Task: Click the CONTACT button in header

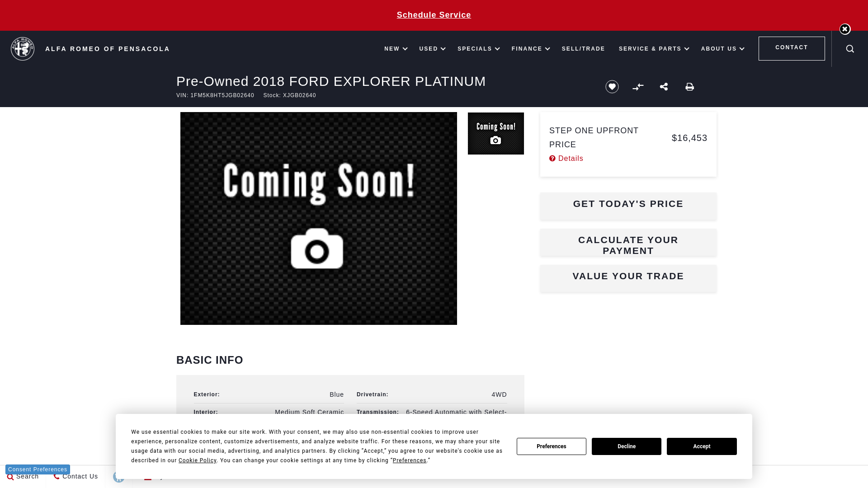Action: tap(792, 48)
